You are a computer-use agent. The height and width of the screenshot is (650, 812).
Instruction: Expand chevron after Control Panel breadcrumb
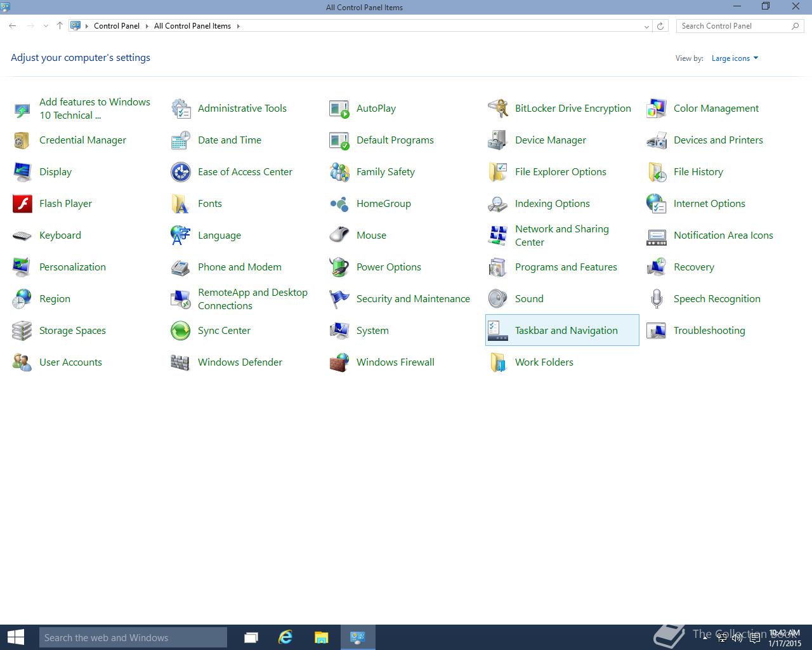147,26
